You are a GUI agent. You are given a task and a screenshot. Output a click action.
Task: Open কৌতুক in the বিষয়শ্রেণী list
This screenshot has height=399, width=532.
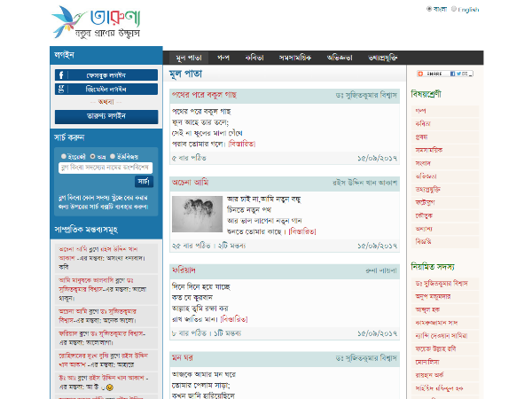point(445,215)
